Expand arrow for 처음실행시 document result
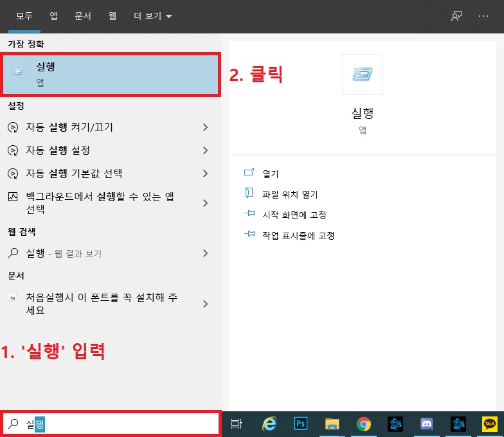 (x=206, y=303)
